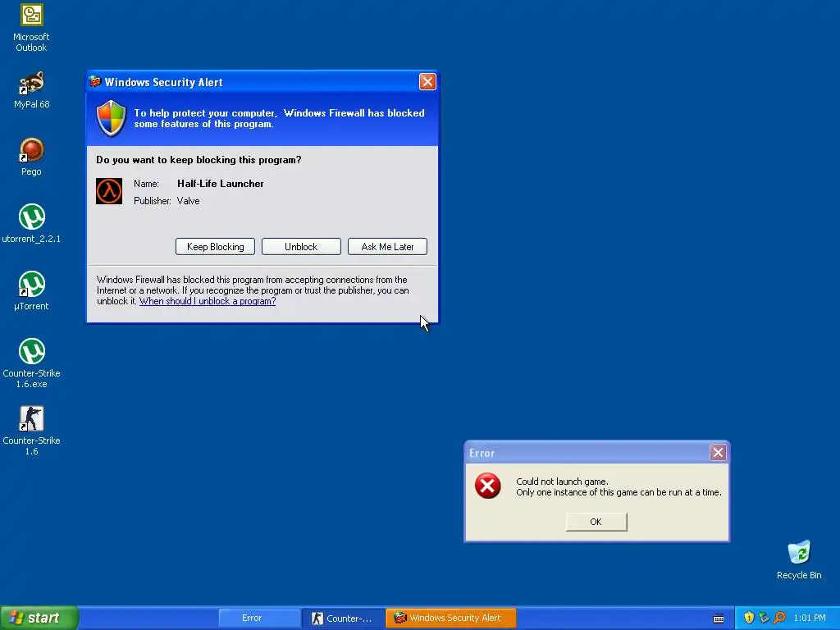Unblock the Half-Life Launcher

pos(301,246)
